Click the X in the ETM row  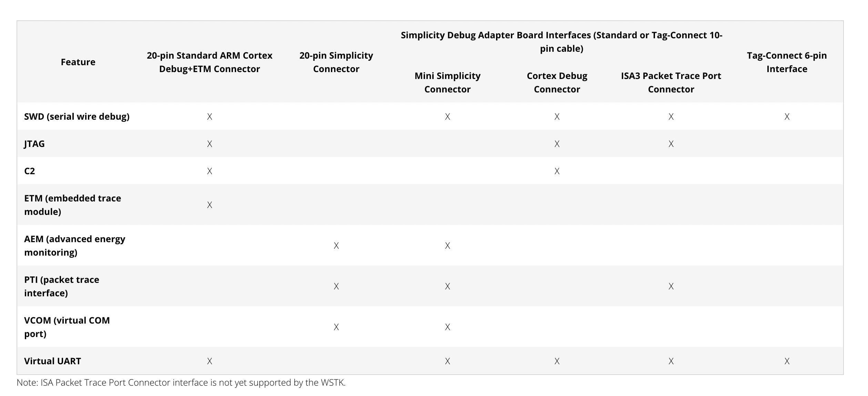click(210, 205)
